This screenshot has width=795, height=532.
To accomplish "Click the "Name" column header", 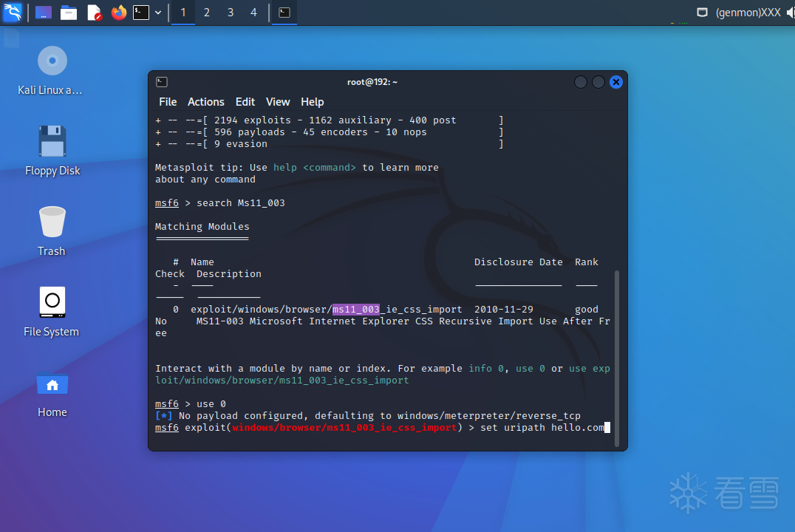I will point(202,262).
